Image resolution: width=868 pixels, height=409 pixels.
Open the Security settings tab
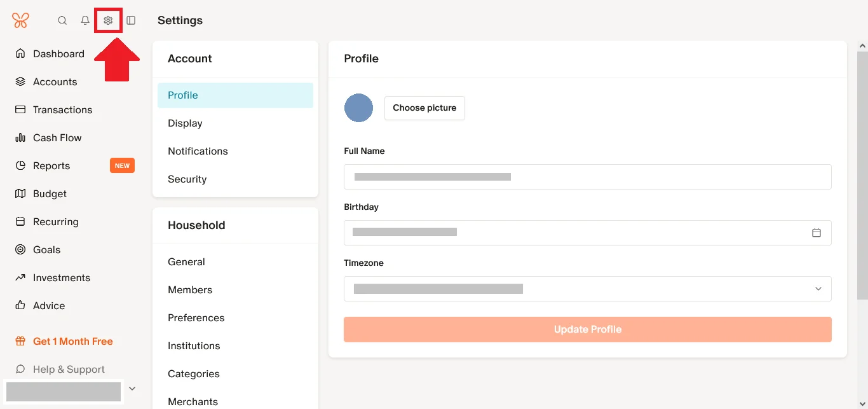click(187, 179)
